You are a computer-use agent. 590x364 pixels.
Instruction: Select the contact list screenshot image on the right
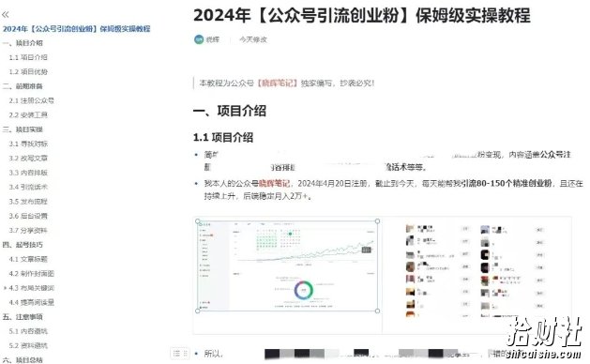click(477, 270)
